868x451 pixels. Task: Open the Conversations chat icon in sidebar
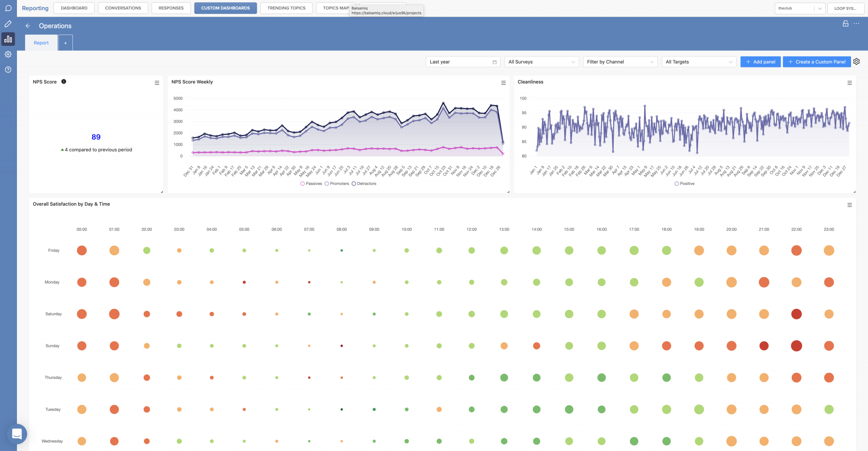coord(8,8)
